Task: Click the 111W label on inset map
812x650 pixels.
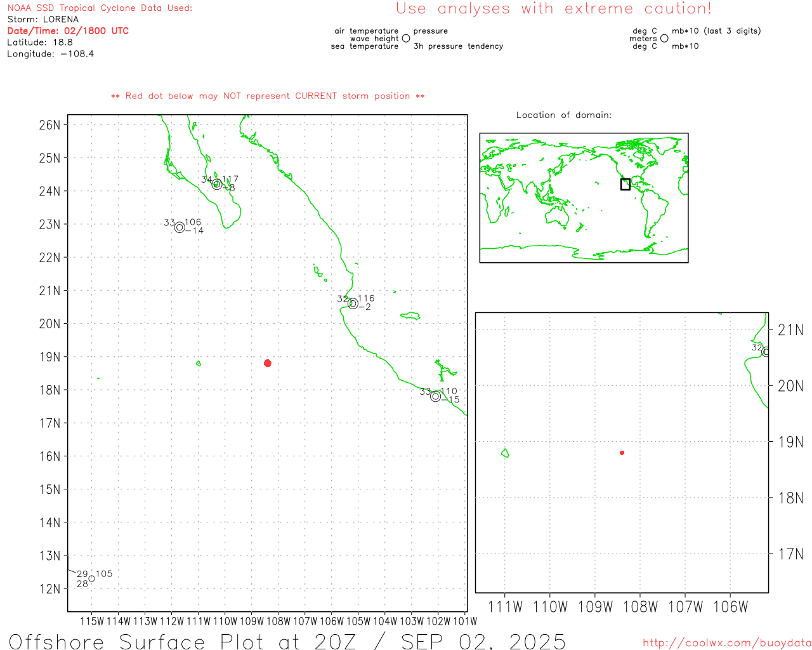Action: [x=506, y=607]
